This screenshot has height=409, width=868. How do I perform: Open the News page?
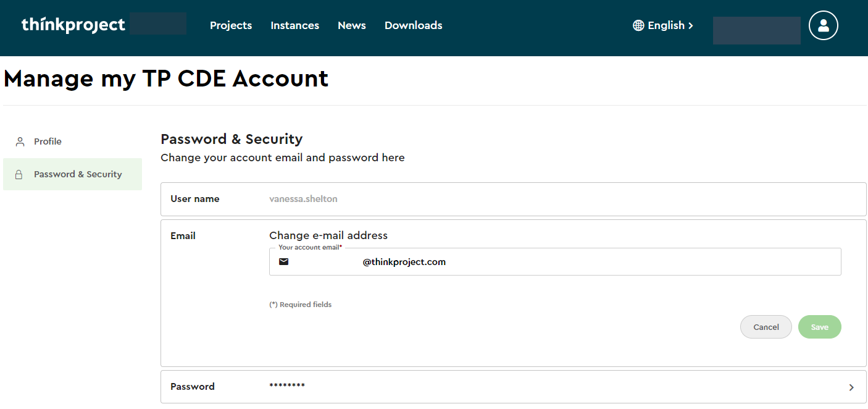point(351,25)
